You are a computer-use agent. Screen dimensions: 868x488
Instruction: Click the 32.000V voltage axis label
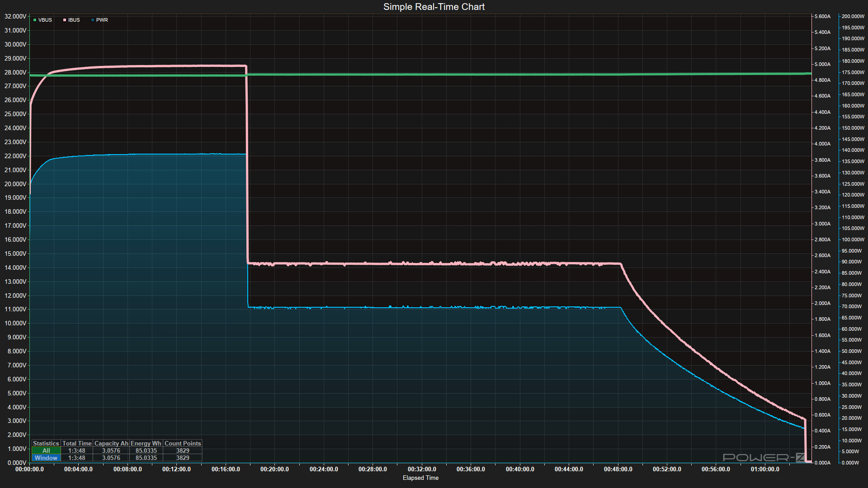[15, 16]
